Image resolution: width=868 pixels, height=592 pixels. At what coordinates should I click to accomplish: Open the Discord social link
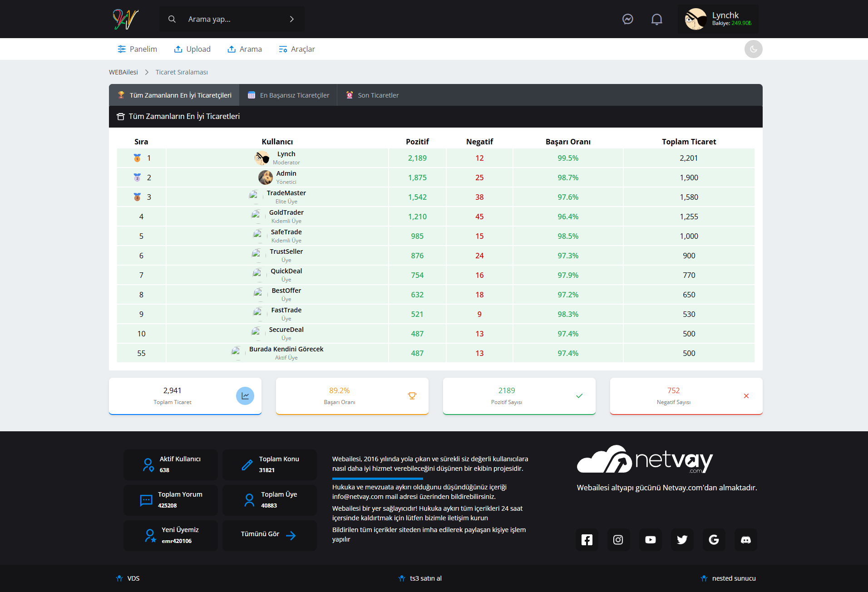click(x=745, y=540)
